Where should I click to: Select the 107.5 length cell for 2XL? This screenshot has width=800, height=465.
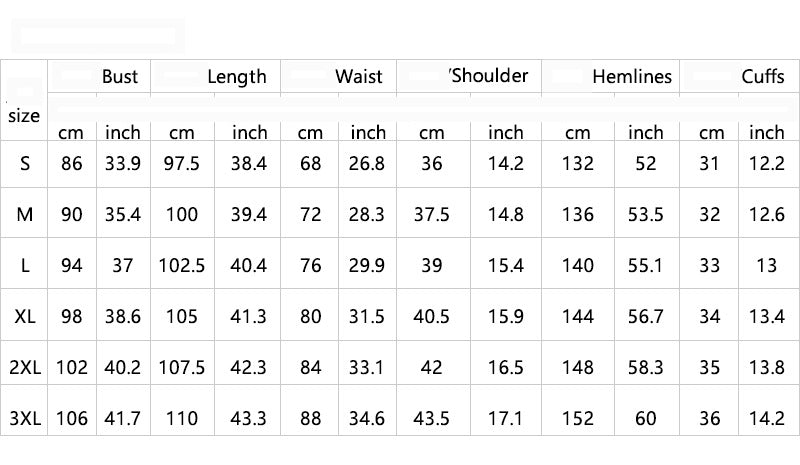pos(182,367)
